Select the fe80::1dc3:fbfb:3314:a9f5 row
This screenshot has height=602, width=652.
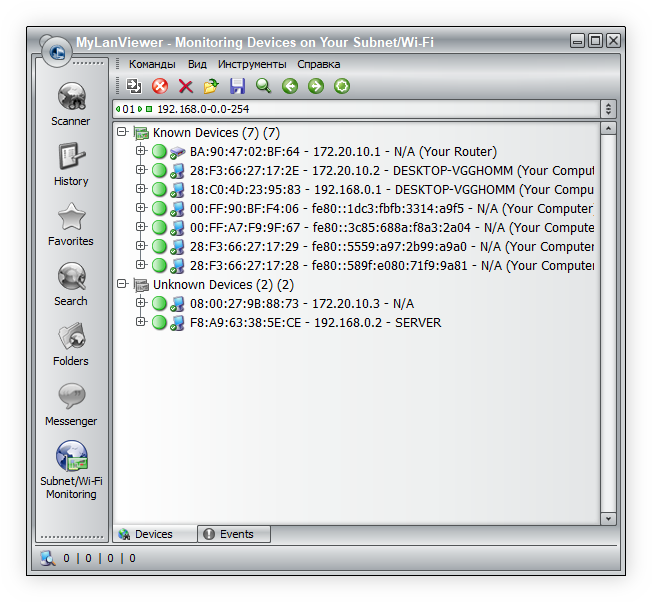tap(392, 209)
